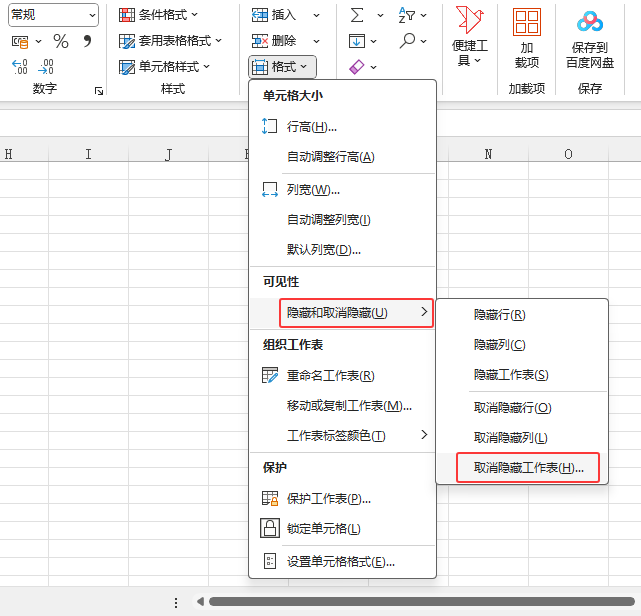The height and width of the screenshot is (616, 641).
Task: Click the AutoSum sigma icon
Action: pos(357,15)
